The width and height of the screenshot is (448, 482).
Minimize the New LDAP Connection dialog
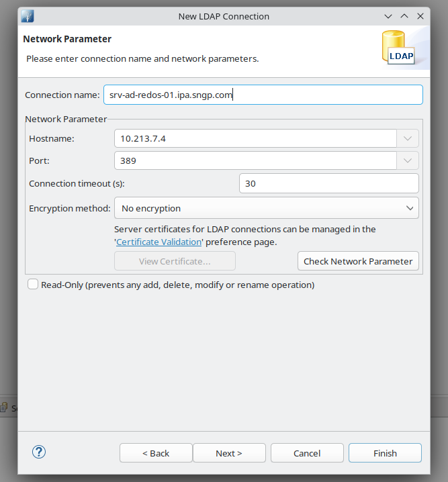point(388,15)
